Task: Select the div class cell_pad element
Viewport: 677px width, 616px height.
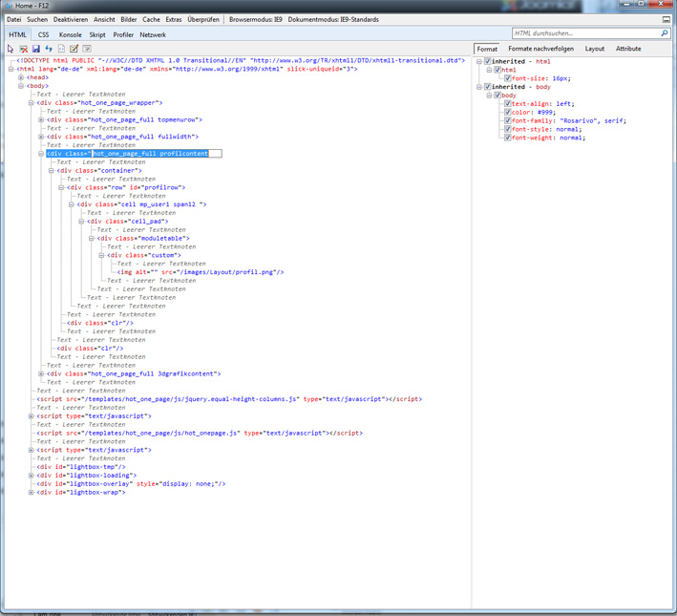Action: click(x=128, y=222)
